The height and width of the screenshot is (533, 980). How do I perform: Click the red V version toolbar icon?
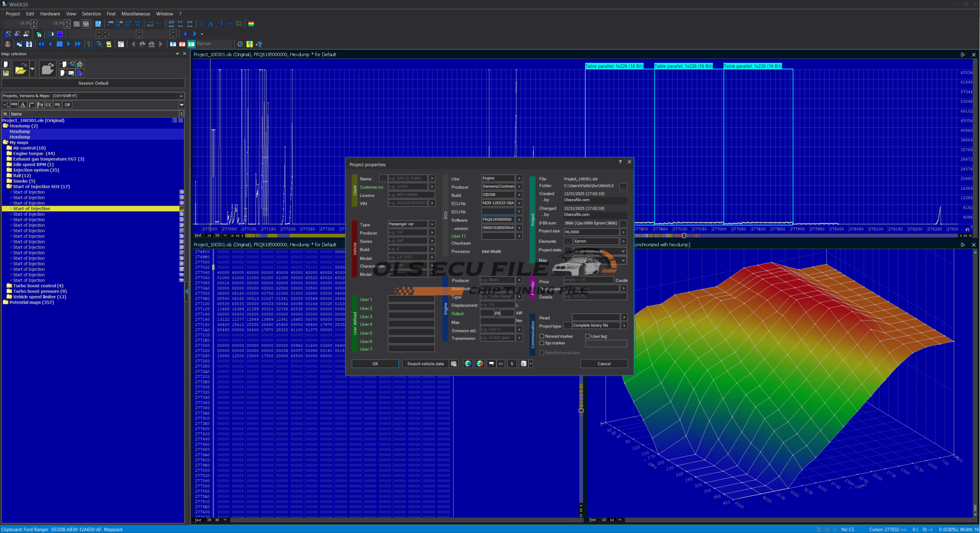point(182,44)
